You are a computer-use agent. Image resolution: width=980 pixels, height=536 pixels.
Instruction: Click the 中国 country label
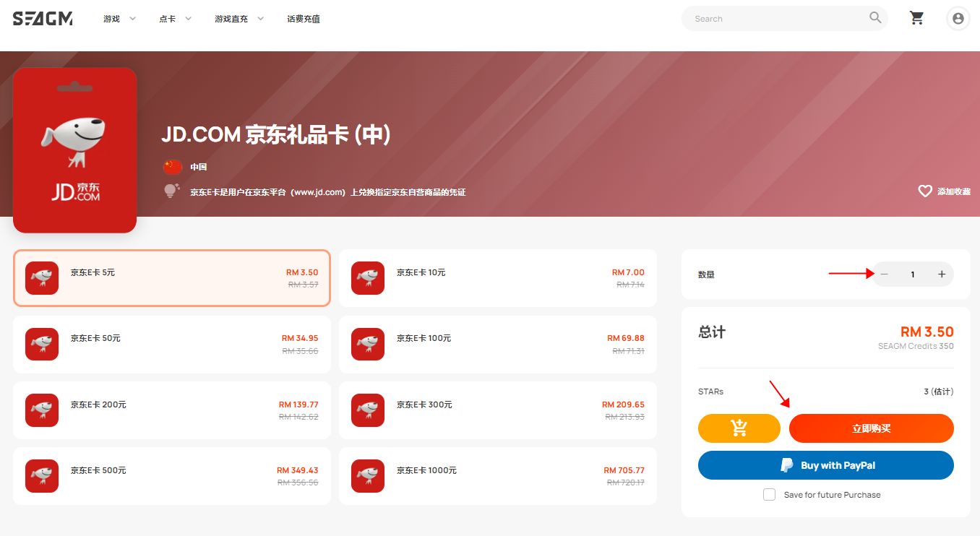[199, 167]
